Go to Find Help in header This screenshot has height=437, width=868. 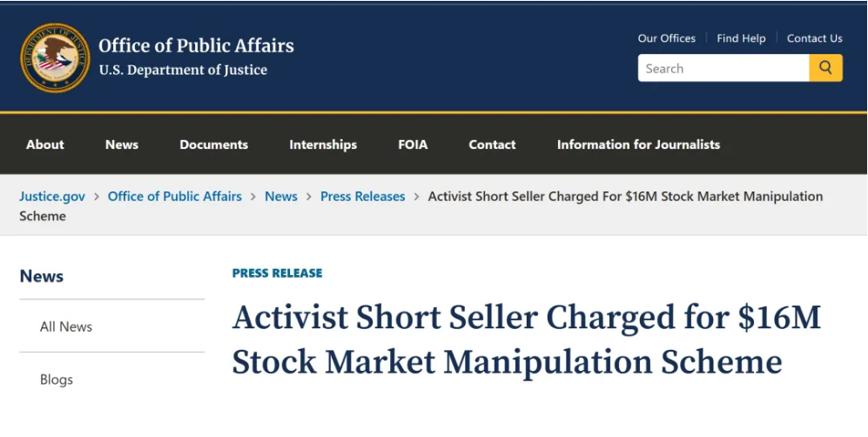tap(741, 38)
